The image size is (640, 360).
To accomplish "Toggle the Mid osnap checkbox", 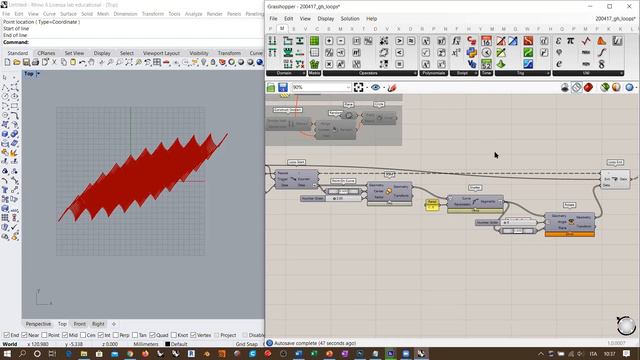I will point(65,335).
